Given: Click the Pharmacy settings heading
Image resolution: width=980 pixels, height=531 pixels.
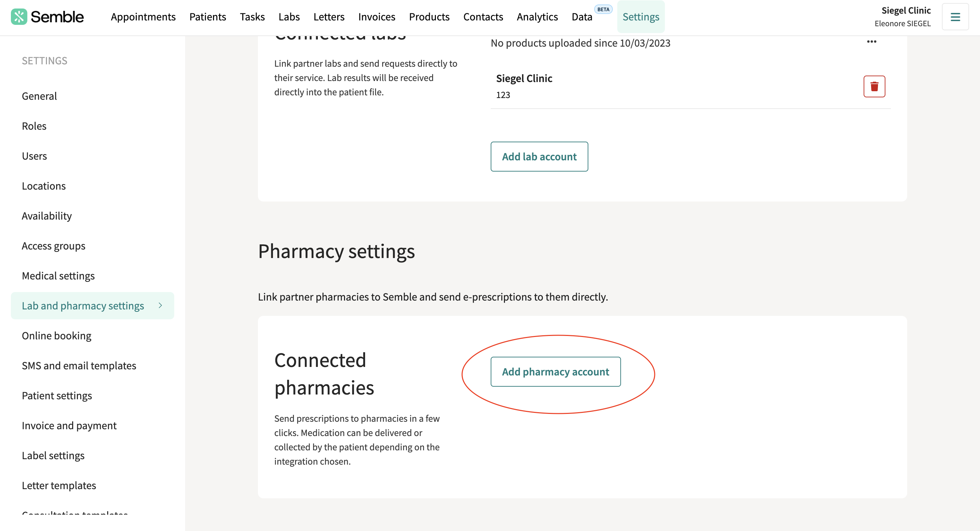Looking at the screenshot, I should coord(336,251).
